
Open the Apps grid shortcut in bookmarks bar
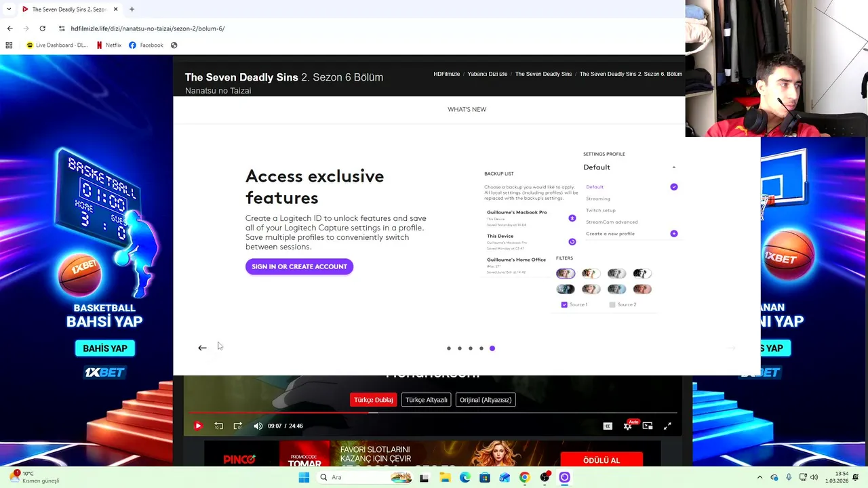[x=9, y=45]
